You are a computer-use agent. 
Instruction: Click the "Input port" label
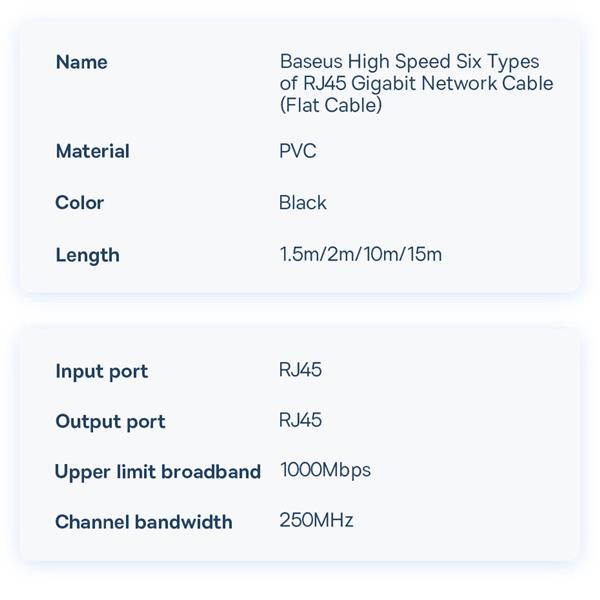[x=101, y=372]
